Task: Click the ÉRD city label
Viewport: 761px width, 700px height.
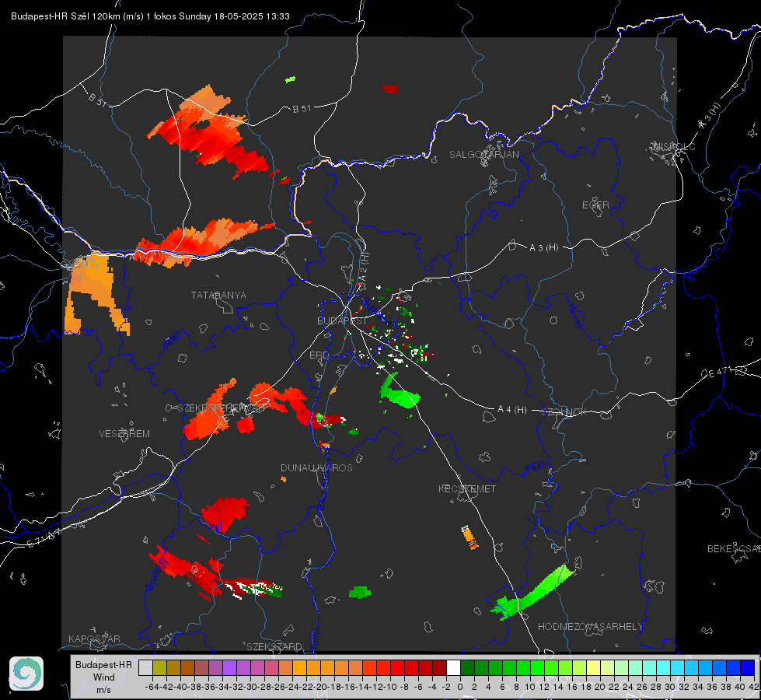Action: pos(319,355)
